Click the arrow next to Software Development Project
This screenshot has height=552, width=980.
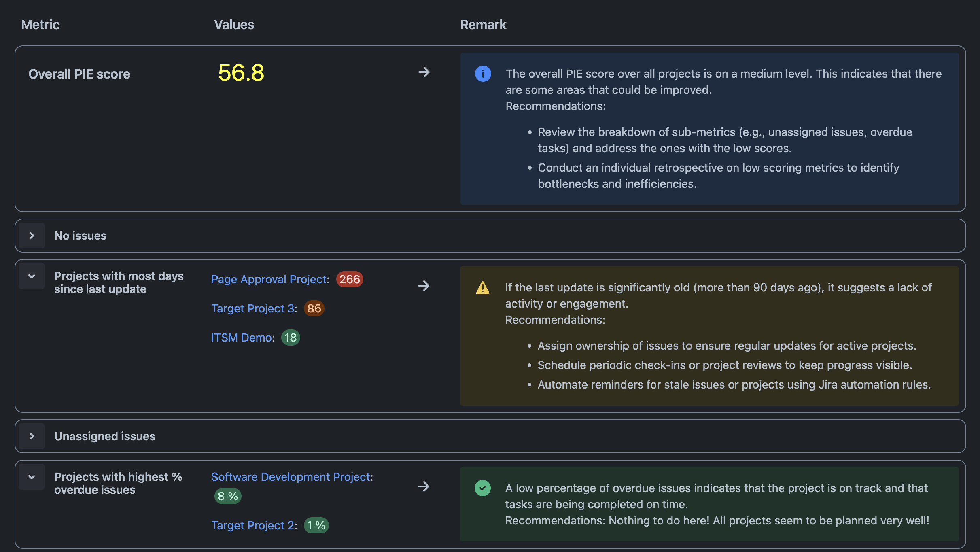(x=424, y=486)
